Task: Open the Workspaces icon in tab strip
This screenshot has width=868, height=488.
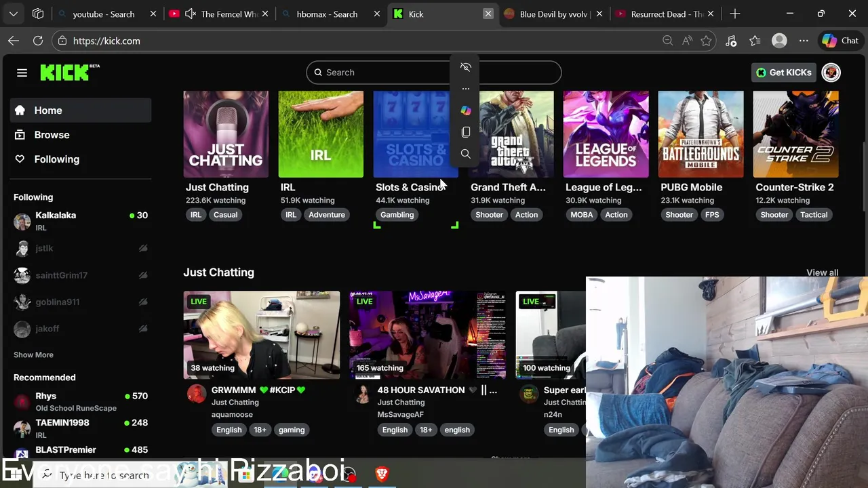Action: (38, 14)
